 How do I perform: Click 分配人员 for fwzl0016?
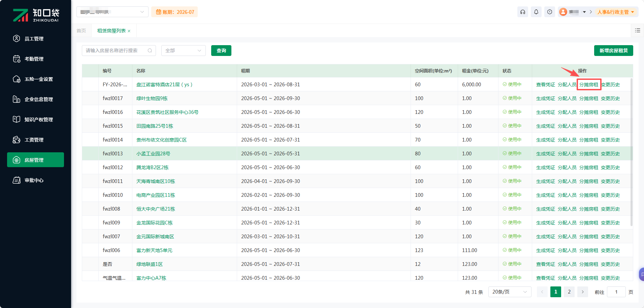(x=567, y=112)
